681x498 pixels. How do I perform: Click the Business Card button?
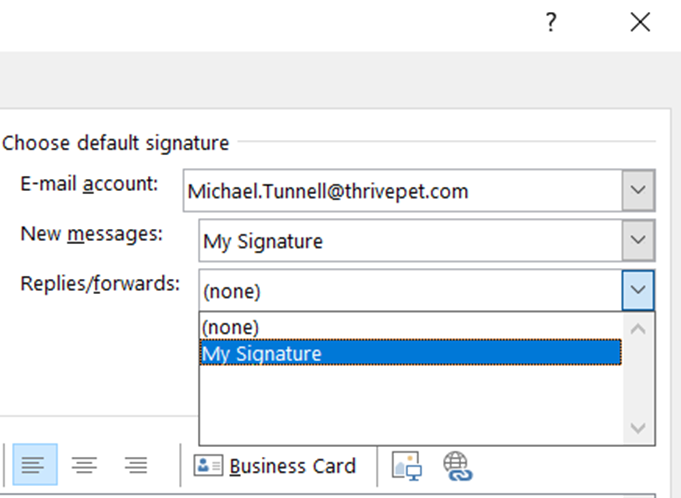coord(275,466)
